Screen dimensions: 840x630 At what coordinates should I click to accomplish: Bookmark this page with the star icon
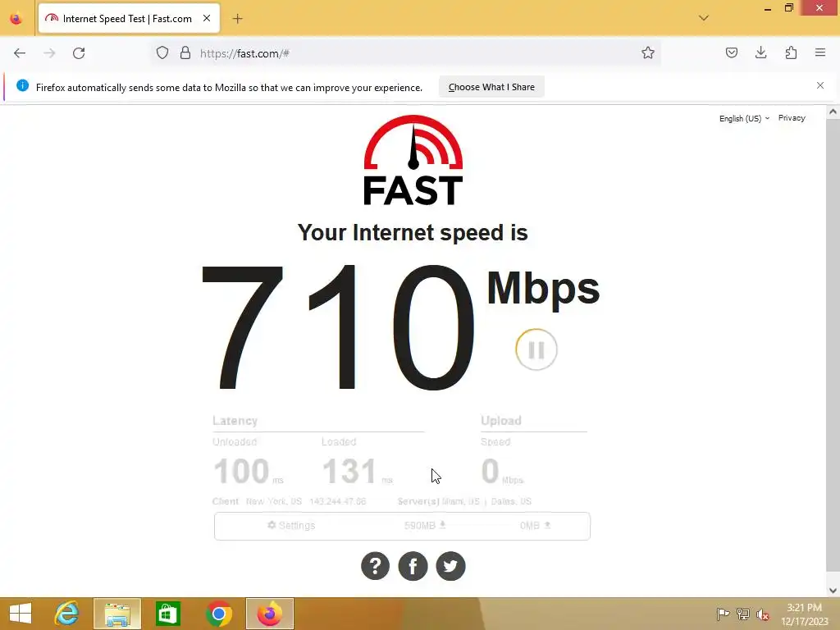pos(648,53)
